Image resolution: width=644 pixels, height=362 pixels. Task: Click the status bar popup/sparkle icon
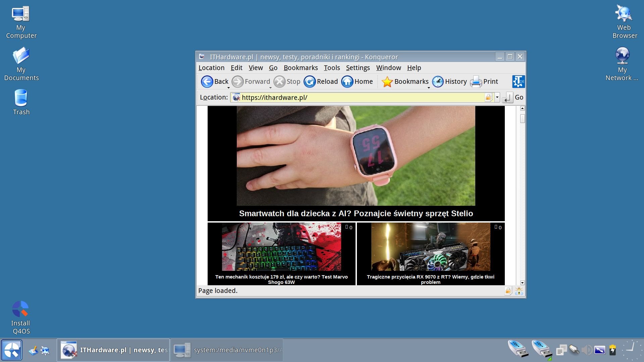[x=519, y=291]
